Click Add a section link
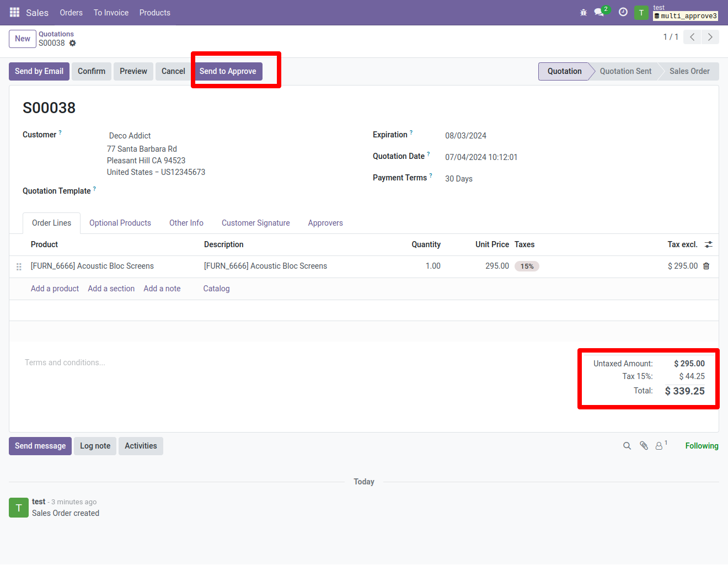This screenshot has height=565, width=728. point(111,289)
